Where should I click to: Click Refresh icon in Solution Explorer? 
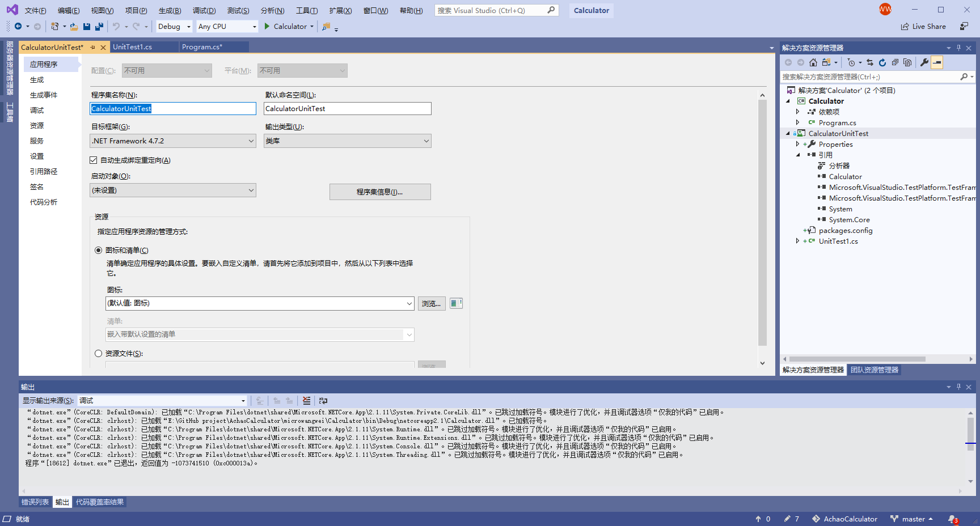[882, 62]
